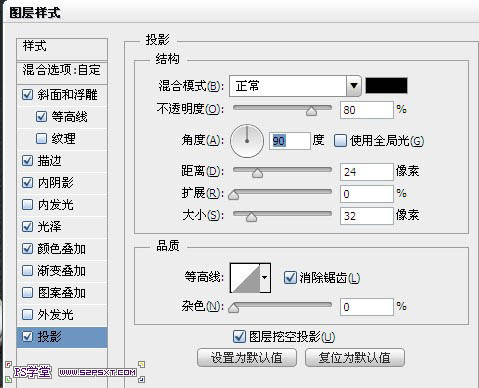The height and width of the screenshot is (388, 479).
Task: Toggle the 斜面和浮雕 checkbox
Action: [27, 95]
